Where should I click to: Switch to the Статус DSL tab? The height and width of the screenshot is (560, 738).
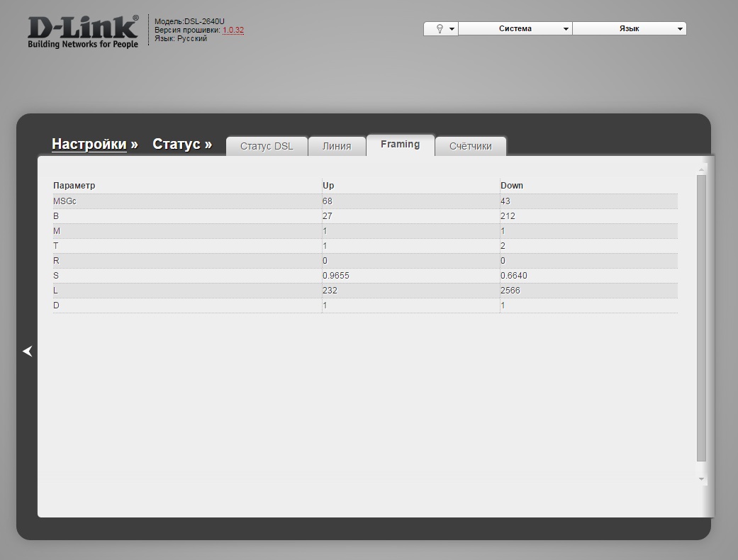click(x=267, y=146)
